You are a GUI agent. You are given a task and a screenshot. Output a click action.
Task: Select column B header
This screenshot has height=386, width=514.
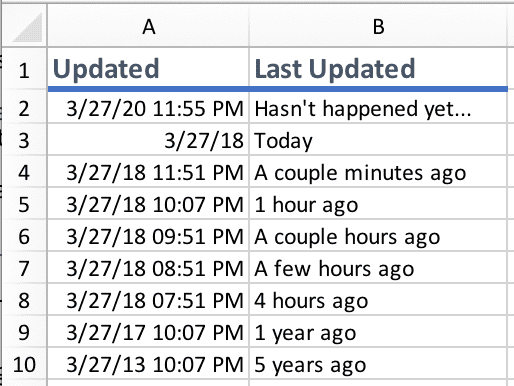tap(378, 26)
